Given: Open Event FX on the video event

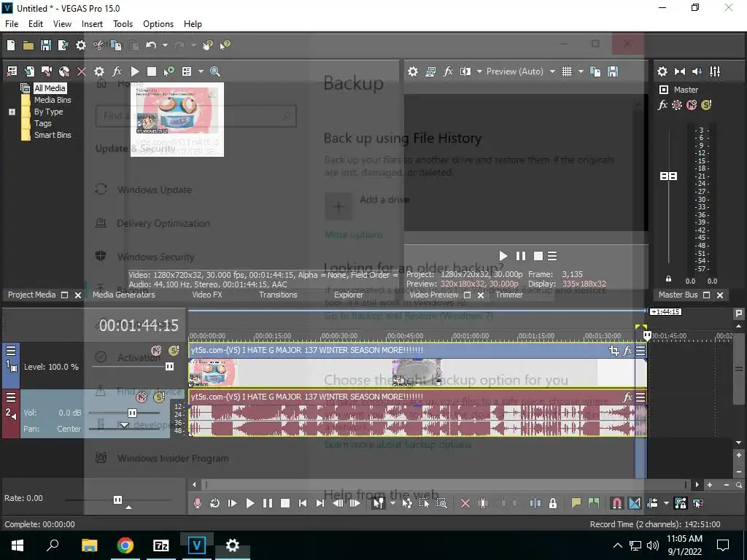Looking at the screenshot, I should click(628, 351).
